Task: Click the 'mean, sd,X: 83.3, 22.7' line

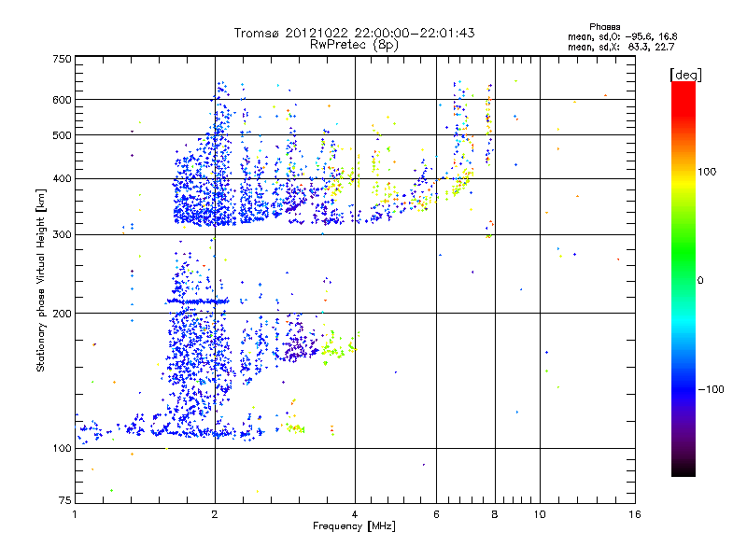Action: click(x=621, y=47)
